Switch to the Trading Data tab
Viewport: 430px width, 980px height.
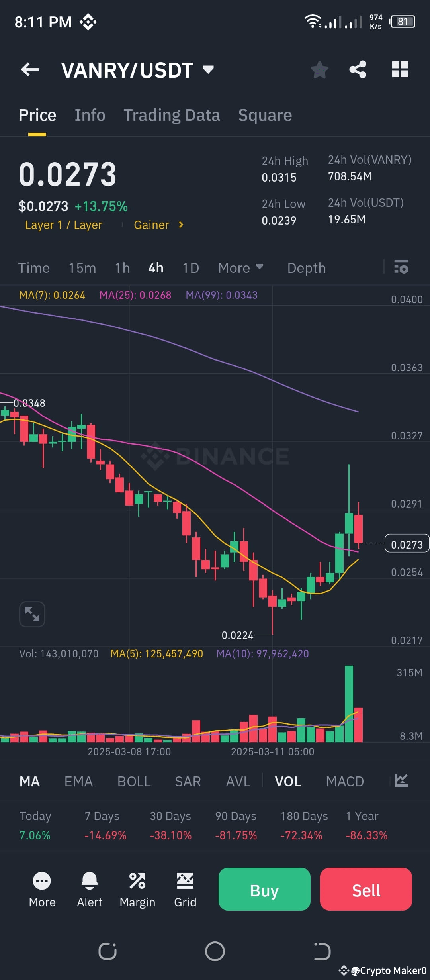pyautogui.click(x=172, y=115)
